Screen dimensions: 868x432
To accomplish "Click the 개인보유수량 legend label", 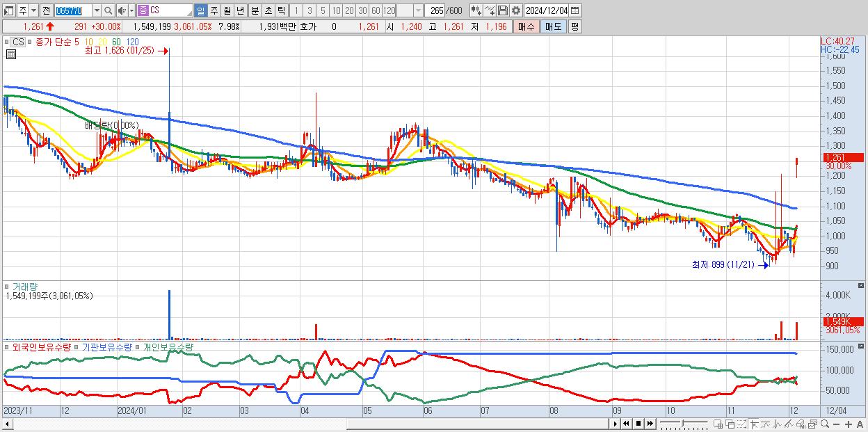I will pyautogui.click(x=168, y=346).
